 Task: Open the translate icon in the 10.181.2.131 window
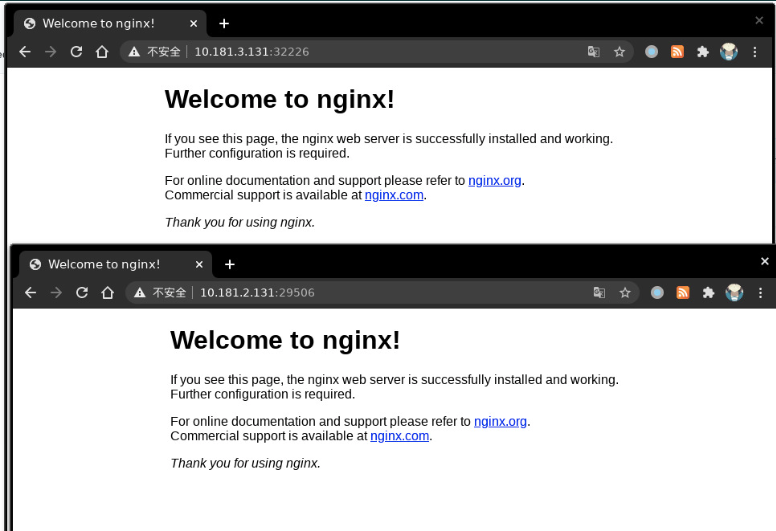pos(599,292)
